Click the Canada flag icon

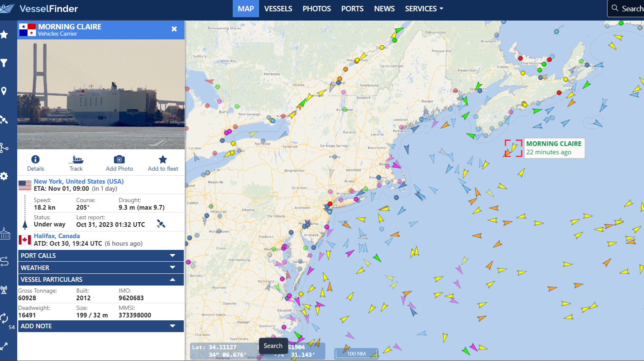pyautogui.click(x=25, y=240)
